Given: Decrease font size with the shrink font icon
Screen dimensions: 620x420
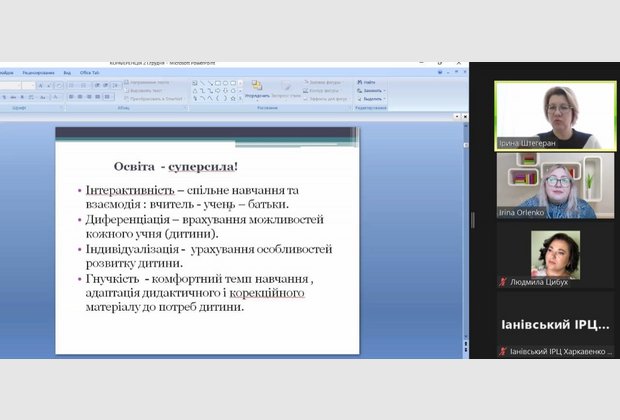Looking at the screenshot, I should tap(49, 85).
